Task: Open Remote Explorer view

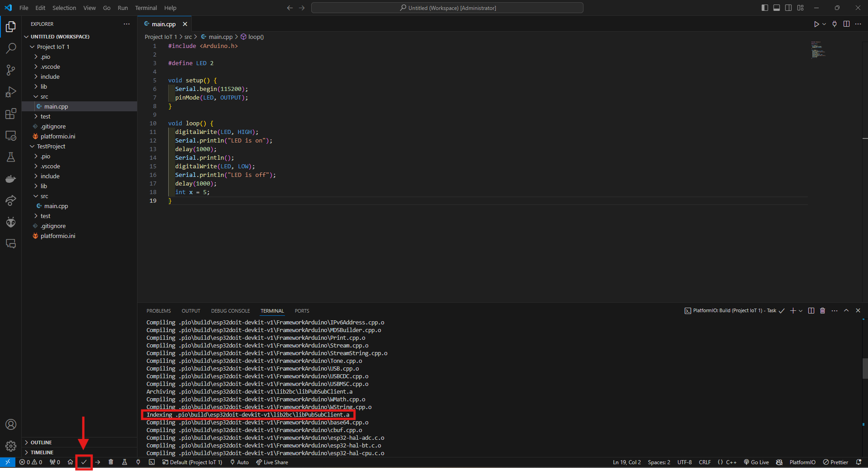Action: (x=11, y=135)
